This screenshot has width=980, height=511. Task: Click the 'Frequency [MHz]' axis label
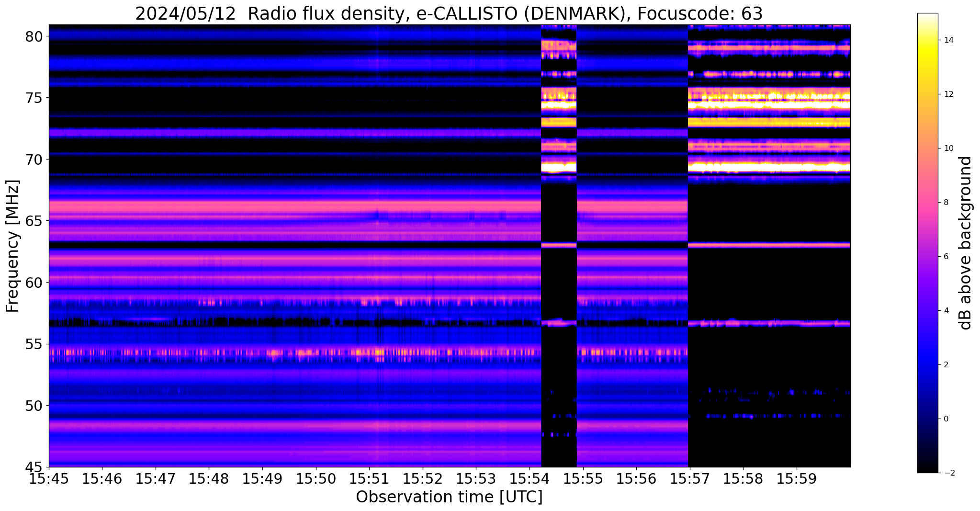pos(13,246)
